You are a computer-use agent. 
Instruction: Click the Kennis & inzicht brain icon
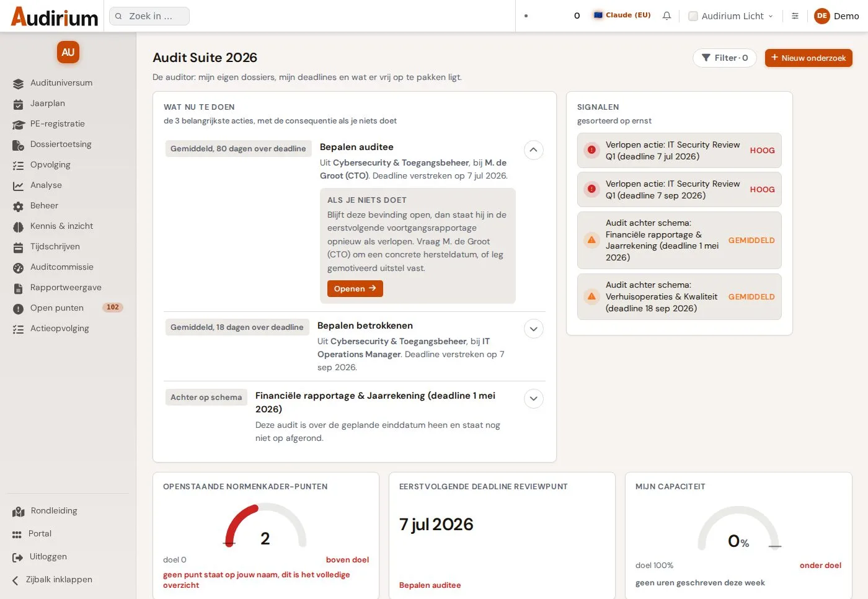coord(19,227)
